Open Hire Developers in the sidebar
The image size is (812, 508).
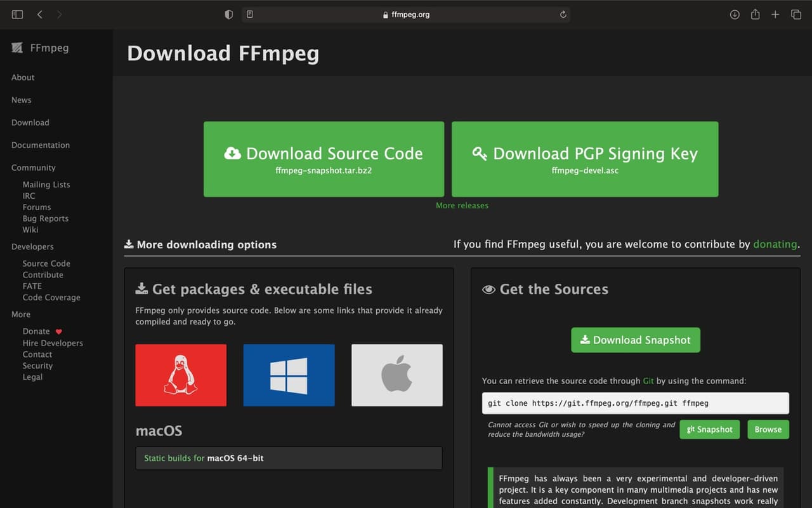[x=53, y=343]
